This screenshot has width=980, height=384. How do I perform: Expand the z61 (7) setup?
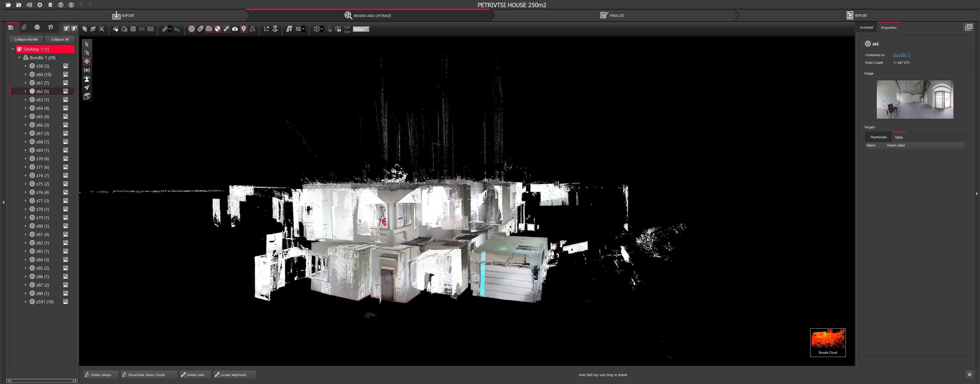click(26, 83)
